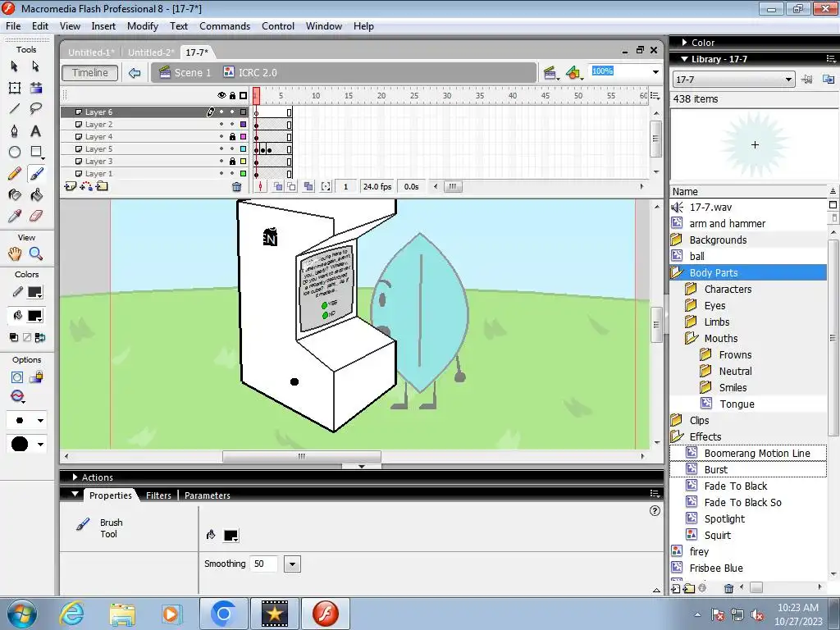Toggle lock on Layer 4
The height and width of the screenshot is (630, 840).
232,137
